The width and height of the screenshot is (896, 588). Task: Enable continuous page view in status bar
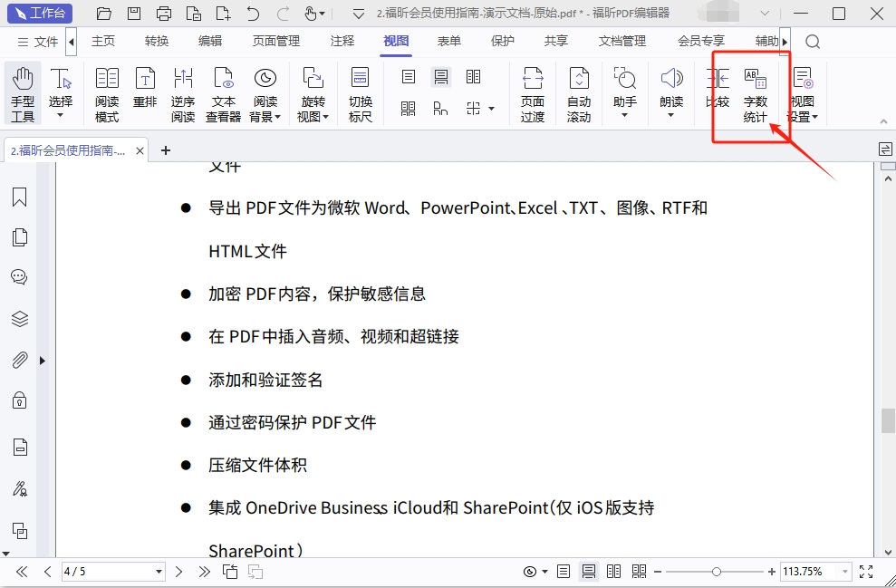click(589, 572)
